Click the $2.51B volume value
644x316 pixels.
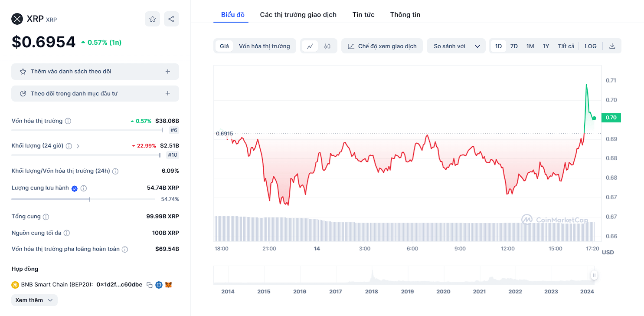tap(170, 146)
